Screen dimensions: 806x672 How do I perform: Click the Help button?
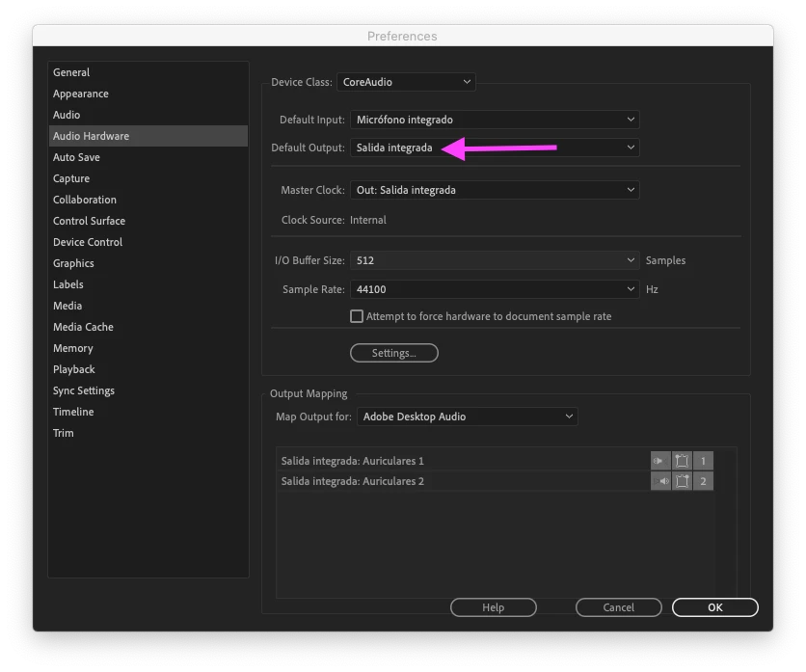pos(494,607)
